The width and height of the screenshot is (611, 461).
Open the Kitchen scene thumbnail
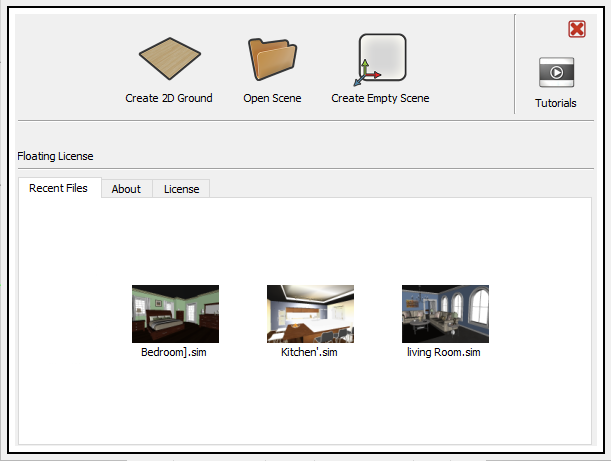tap(310, 314)
